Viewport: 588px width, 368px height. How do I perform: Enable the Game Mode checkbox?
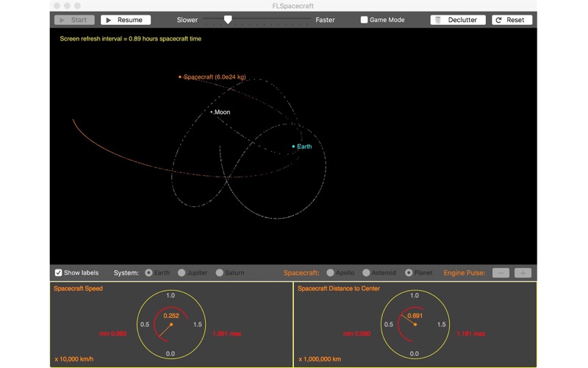coord(365,20)
